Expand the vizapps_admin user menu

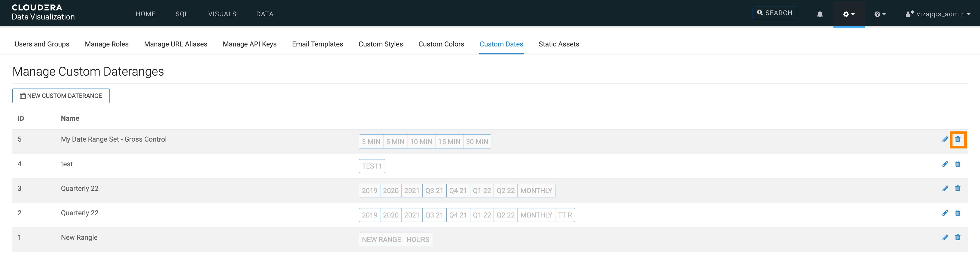938,14
